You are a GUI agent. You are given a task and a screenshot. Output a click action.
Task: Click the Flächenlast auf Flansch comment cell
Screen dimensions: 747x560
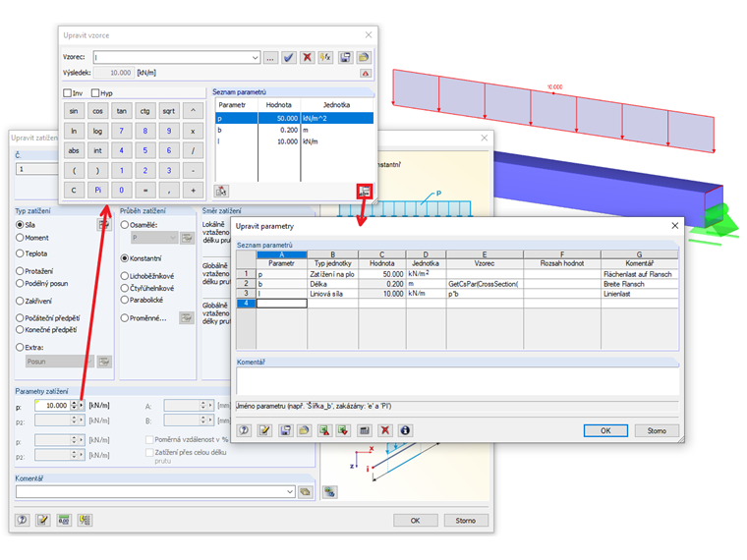(x=639, y=274)
